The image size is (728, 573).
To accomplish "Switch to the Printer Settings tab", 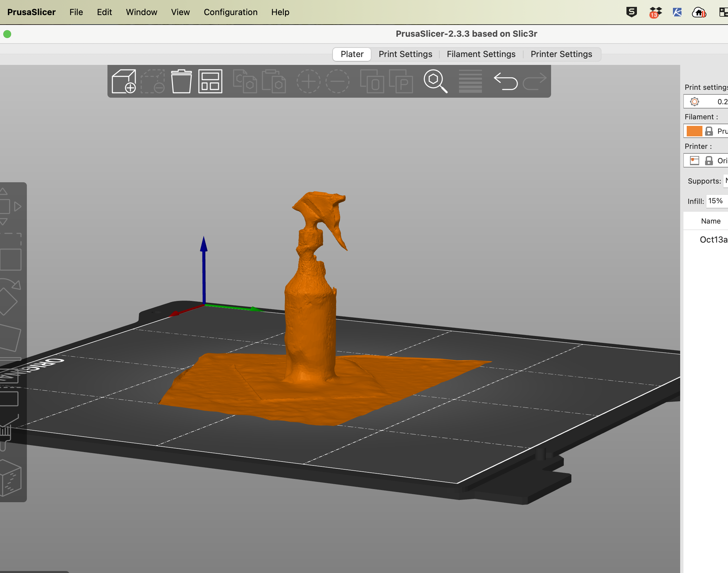I will click(561, 54).
